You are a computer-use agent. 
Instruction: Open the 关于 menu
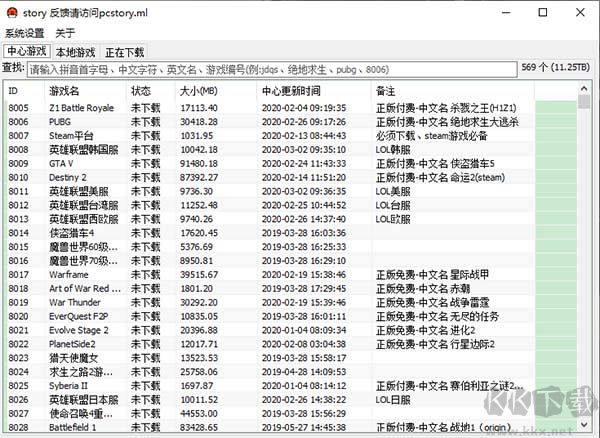(x=65, y=33)
